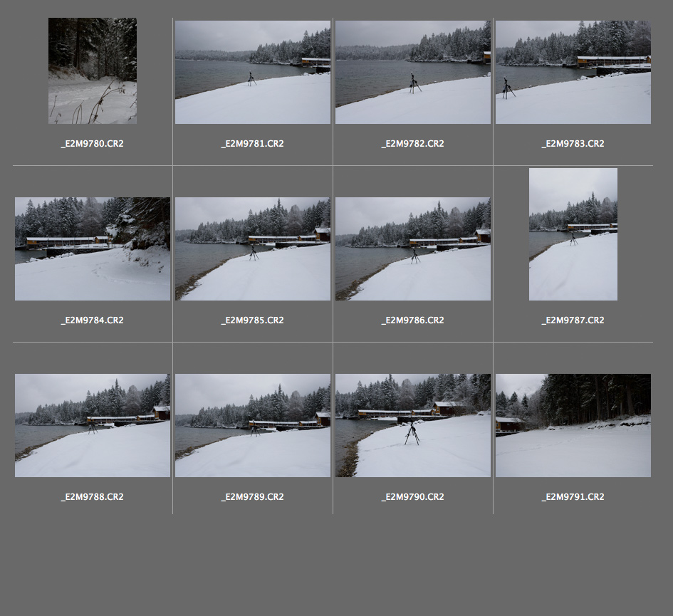Click the _E2M9781.CR2 photo thumbnail
The height and width of the screenshot is (616, 673).
tap(252, 72)
